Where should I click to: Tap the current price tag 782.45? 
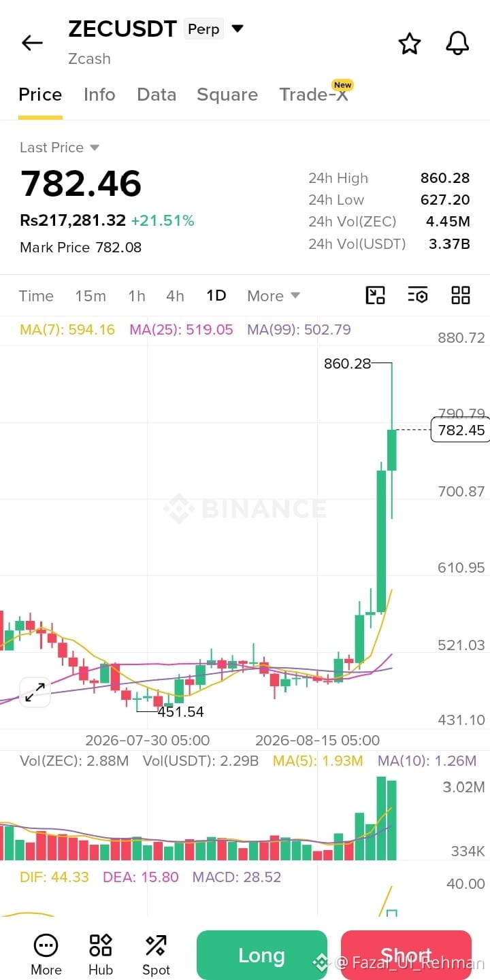tap(461, 430)
